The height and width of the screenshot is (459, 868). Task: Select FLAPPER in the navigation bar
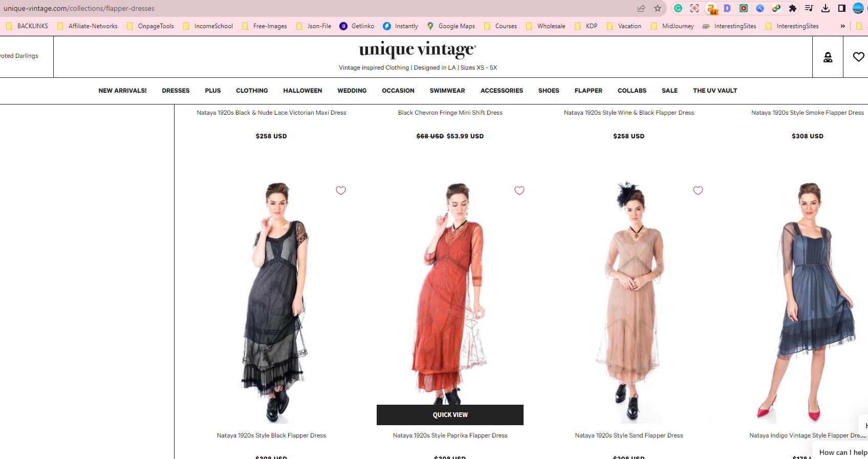[588, 91]
